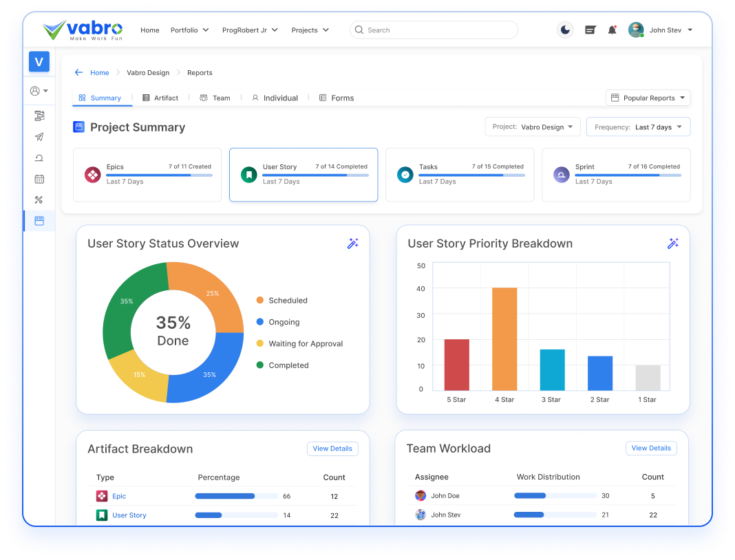This screenshot has width=735, height=560.
Task: Click the back arrow beside Home breadcrumb
Action: [78, 73]
